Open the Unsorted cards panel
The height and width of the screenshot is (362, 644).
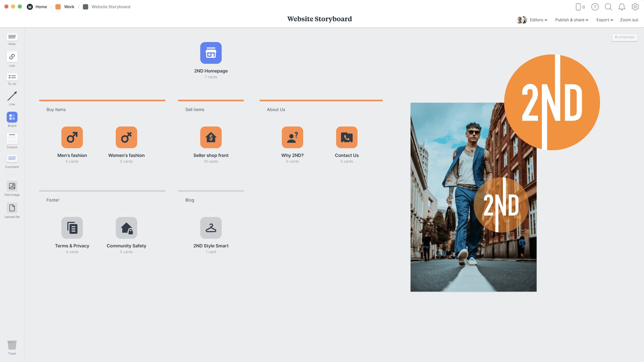[x=625, y=37]
